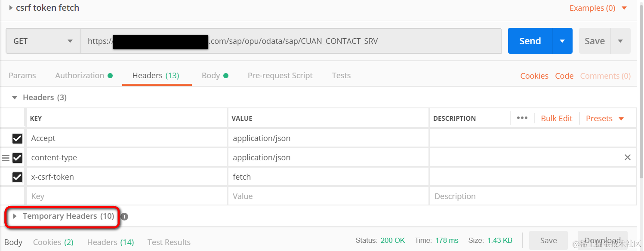Save the response with bottom Save button
Viewport: 644px width, 251px height.
[548, 241]
